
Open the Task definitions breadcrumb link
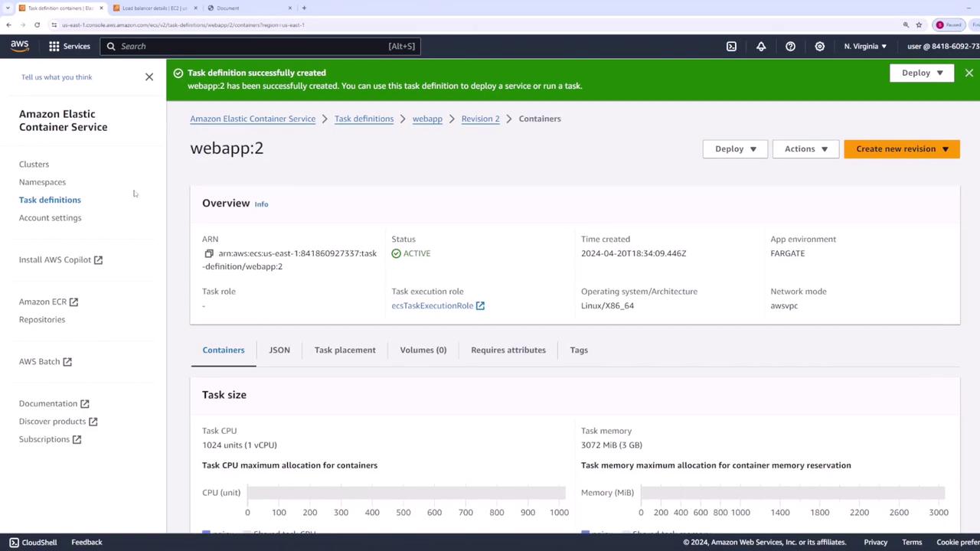coord(364,119)
